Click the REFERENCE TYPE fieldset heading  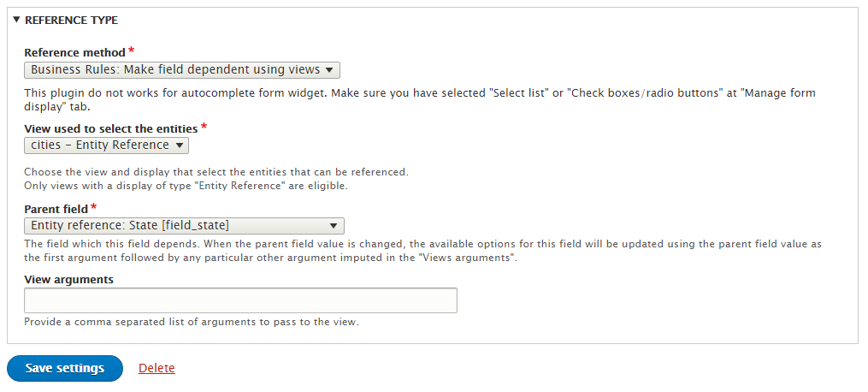[x=72, y=21]
